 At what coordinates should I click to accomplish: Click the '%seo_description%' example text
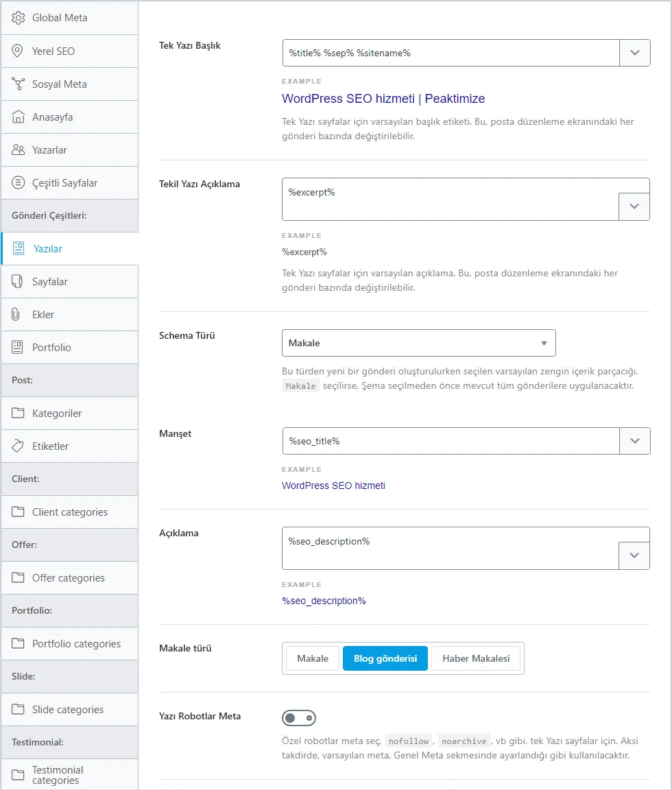click(x=324, y=601)
